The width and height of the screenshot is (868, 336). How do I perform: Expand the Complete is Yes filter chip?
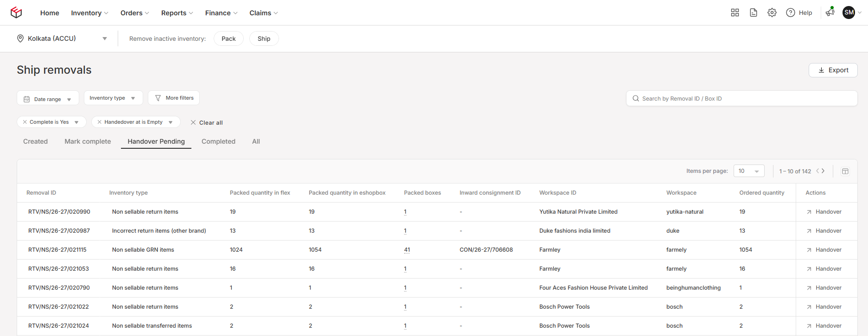(76, 122)
